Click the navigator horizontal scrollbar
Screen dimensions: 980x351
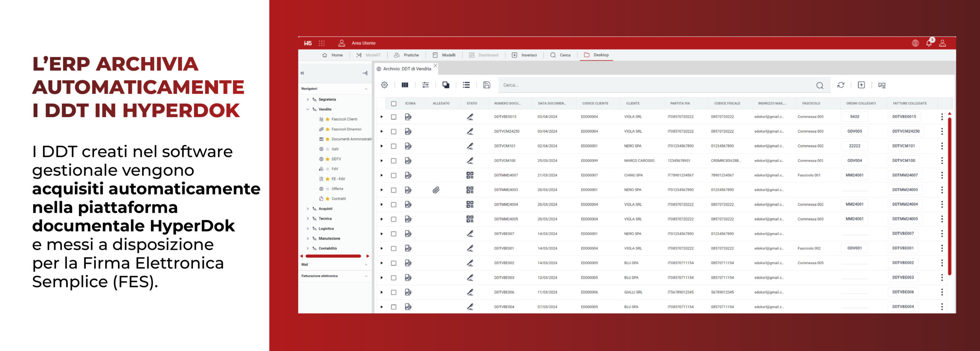[333, 256]
